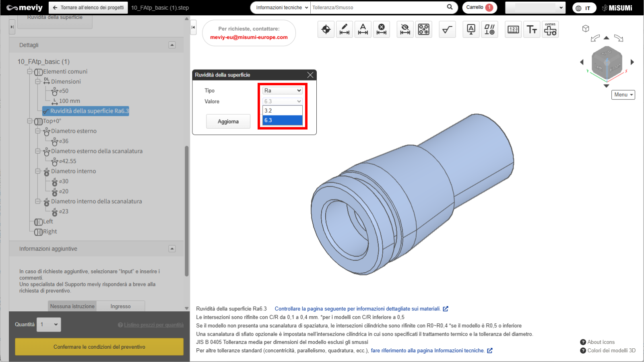
Task: Click Confermare le condizioni del preventivo
Action: (x=99, y=347)
